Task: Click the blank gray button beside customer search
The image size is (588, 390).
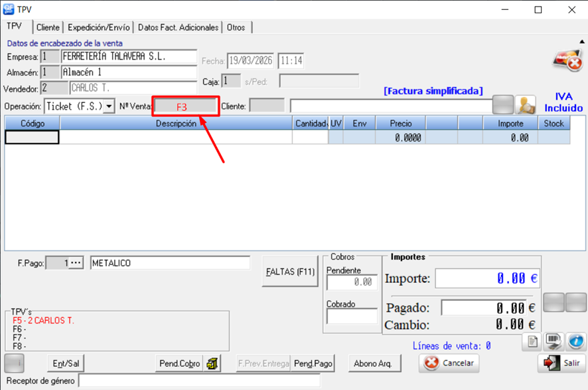Action: pyautogui.click(x=504, y=105)
